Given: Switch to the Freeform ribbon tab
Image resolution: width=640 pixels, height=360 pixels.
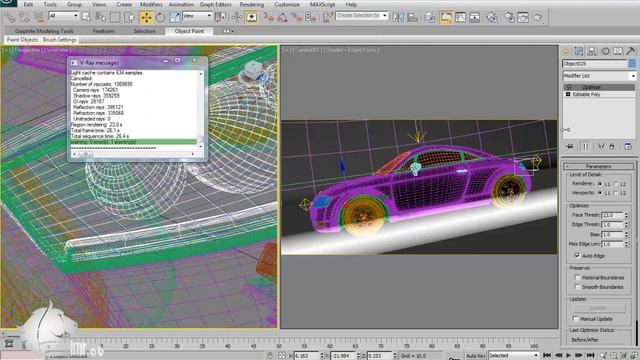Looking at the screenshot, I should click(104, 31).
